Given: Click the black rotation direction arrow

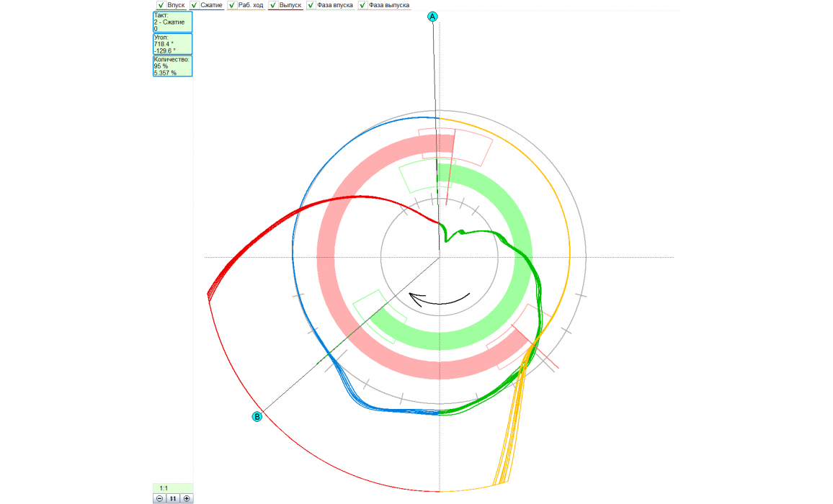Looking at the screenshot, I should [438, 300].
